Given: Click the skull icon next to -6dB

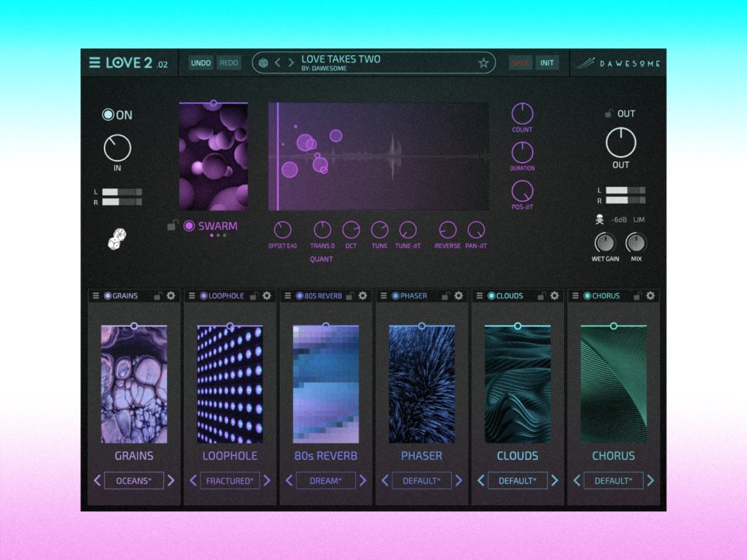Looking at the screenshot, I should 600,220.
